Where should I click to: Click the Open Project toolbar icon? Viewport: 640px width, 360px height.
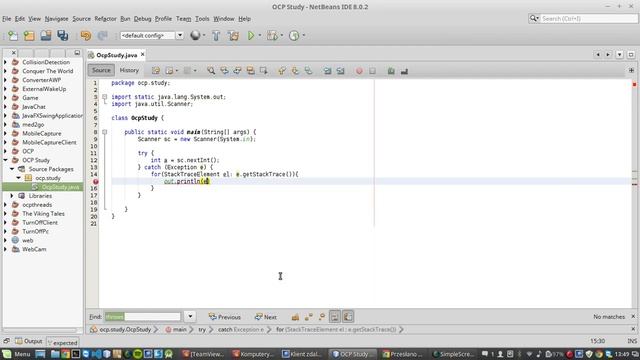(x=46, y=36)
